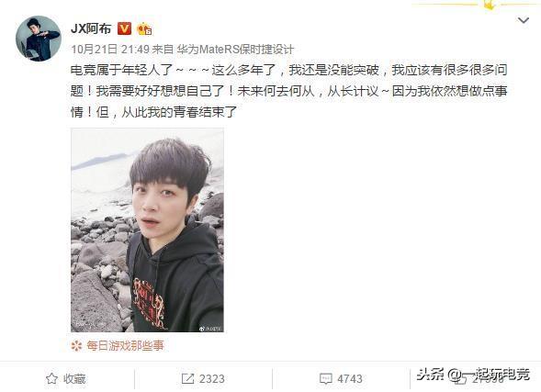This screenshot has width=541, height=392.
Task: Open the 4743 comments count
Action: [x=350, y=379]
